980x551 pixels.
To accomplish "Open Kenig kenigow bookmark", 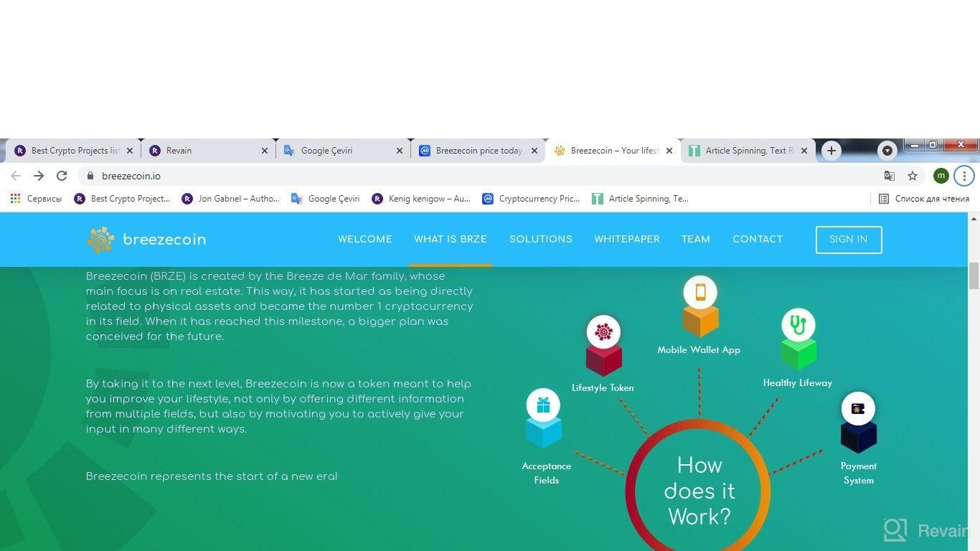I will click(x=420, y=199).
